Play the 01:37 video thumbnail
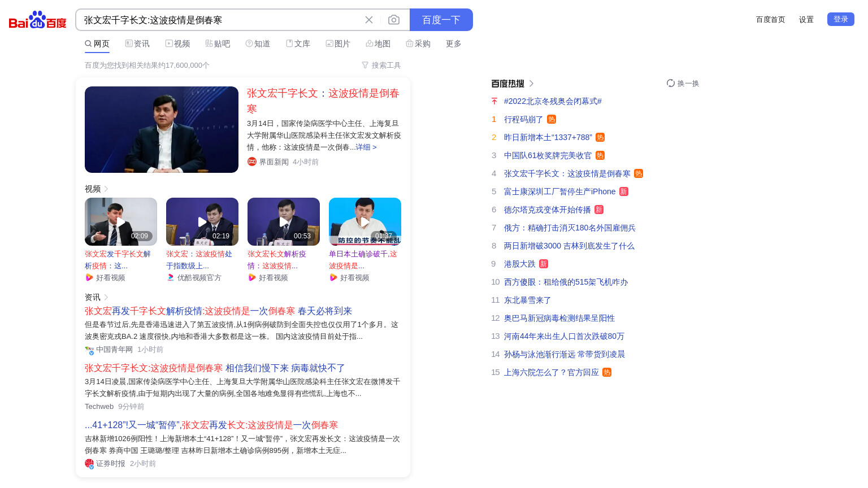The height and width of the screenshot is (488, 868). coord(365,221)
